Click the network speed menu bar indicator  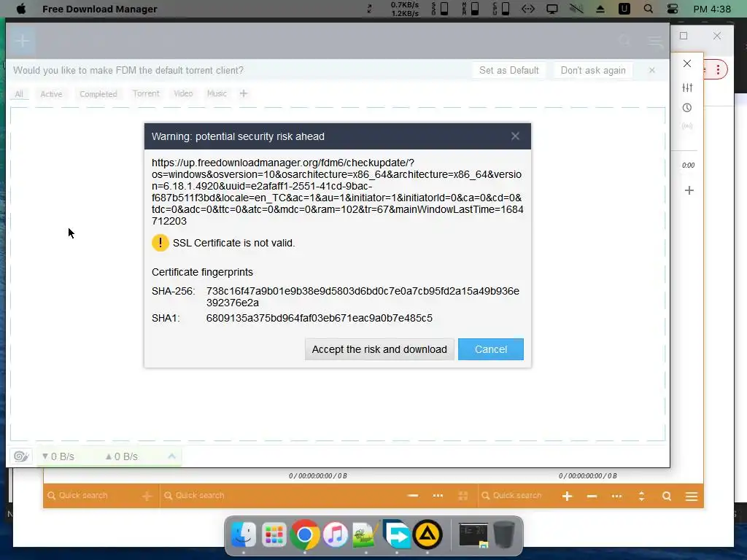(x=404, y=9)
